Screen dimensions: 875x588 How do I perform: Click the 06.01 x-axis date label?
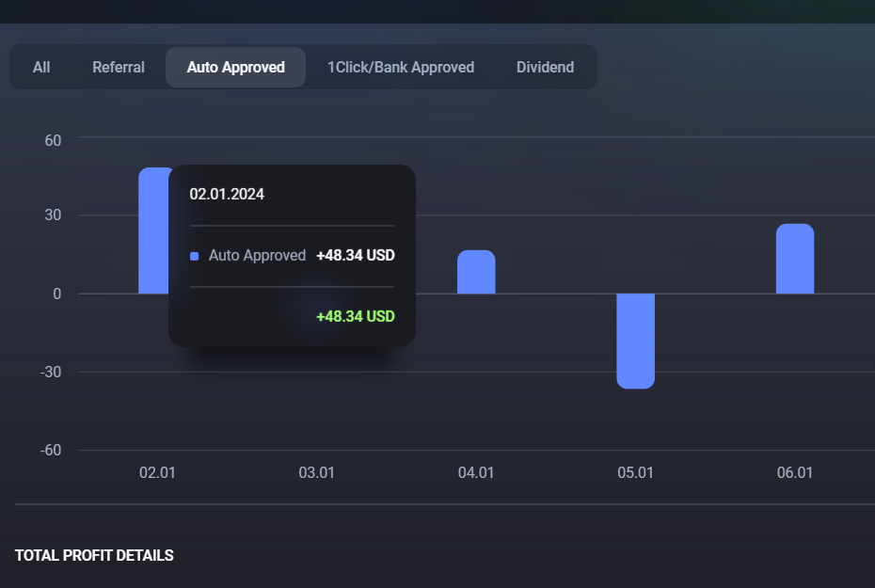click(795, 473)
